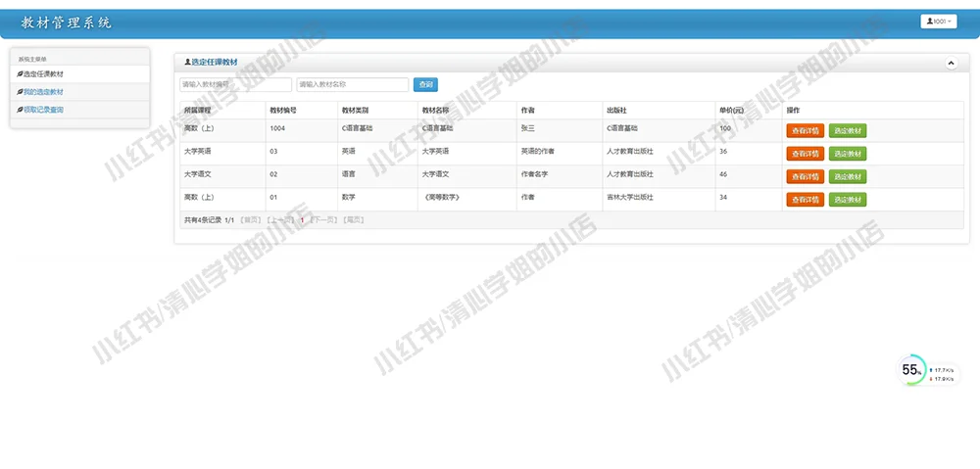
Task: Go to next page via 下一页 link
Action: 323,220
